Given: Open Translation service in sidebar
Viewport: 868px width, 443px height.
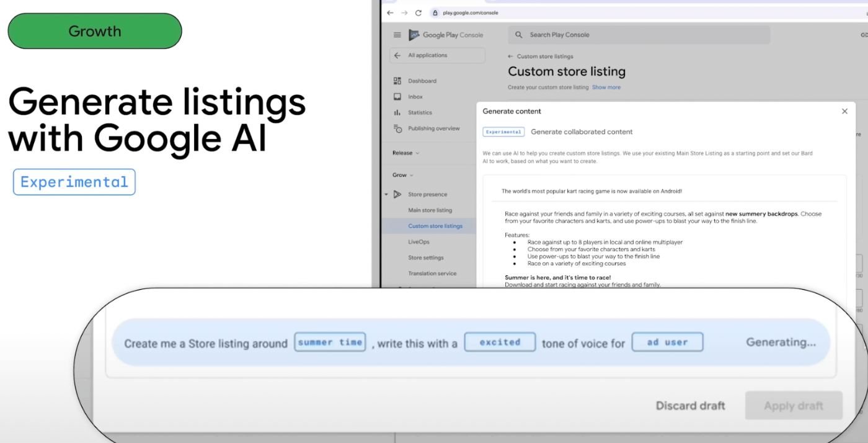Looking at the screenshot, I should click(x=432, y=274).
